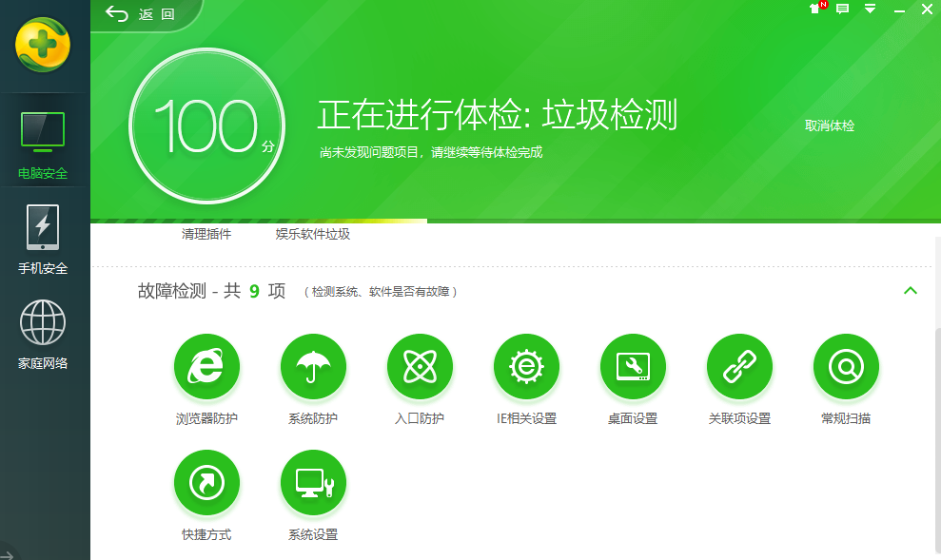Screen dimensions: 941x560
Task: Select the 桌面设置 desktop settings icon
Action: coord(633,366)
